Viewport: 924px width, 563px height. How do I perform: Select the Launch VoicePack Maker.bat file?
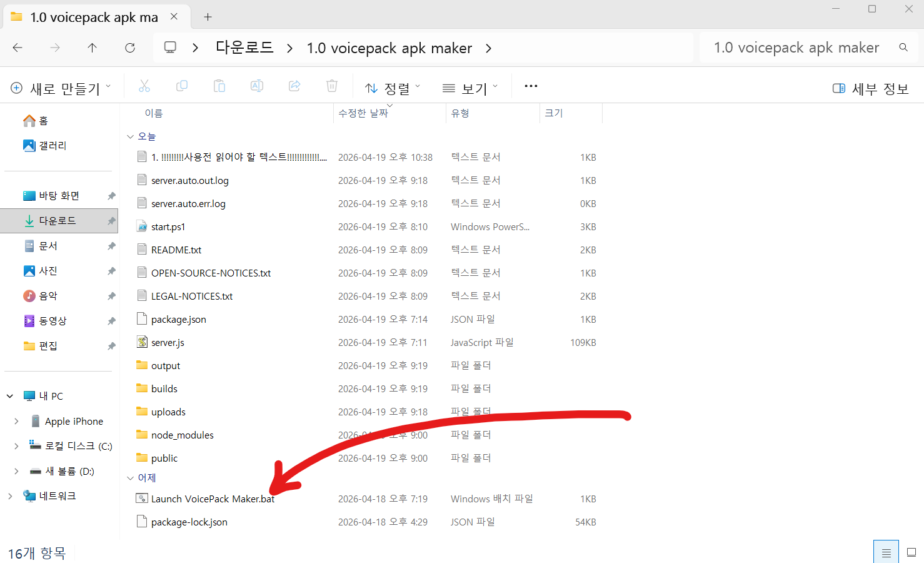[213, 499]
